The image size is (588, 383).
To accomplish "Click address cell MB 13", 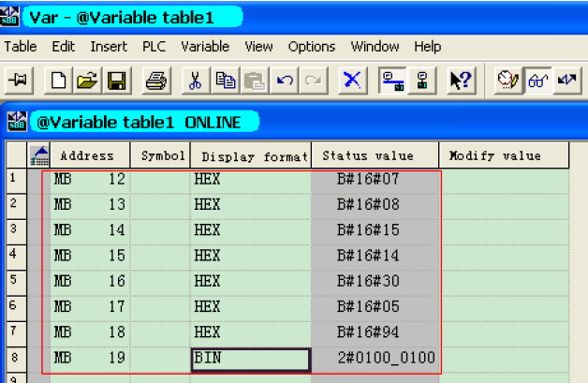I will pyautogui.click(x=90, y=205).
